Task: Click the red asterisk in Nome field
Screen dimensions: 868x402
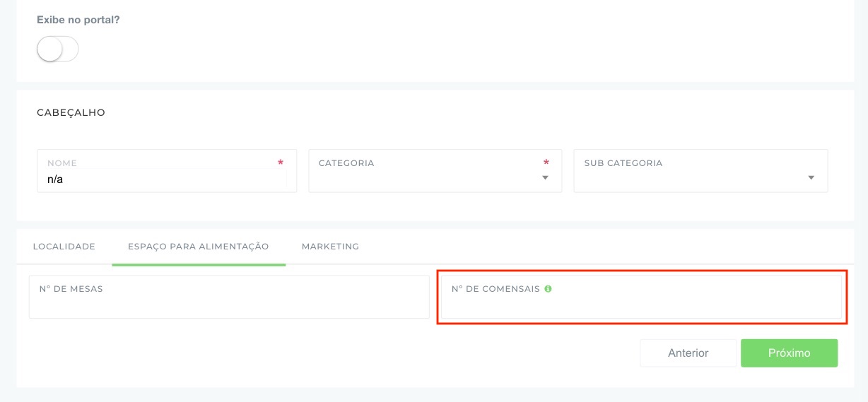Action: [281, 163]
